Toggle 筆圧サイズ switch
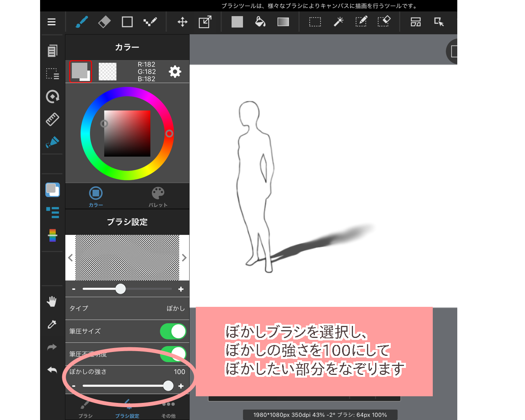The height and width of the screenshot is (420, 525). pyautogui.click(x=173, y=331)
